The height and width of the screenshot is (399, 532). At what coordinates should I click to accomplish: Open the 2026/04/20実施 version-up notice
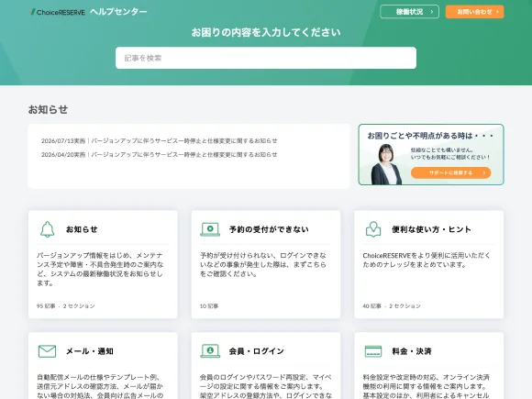point(159,155)
